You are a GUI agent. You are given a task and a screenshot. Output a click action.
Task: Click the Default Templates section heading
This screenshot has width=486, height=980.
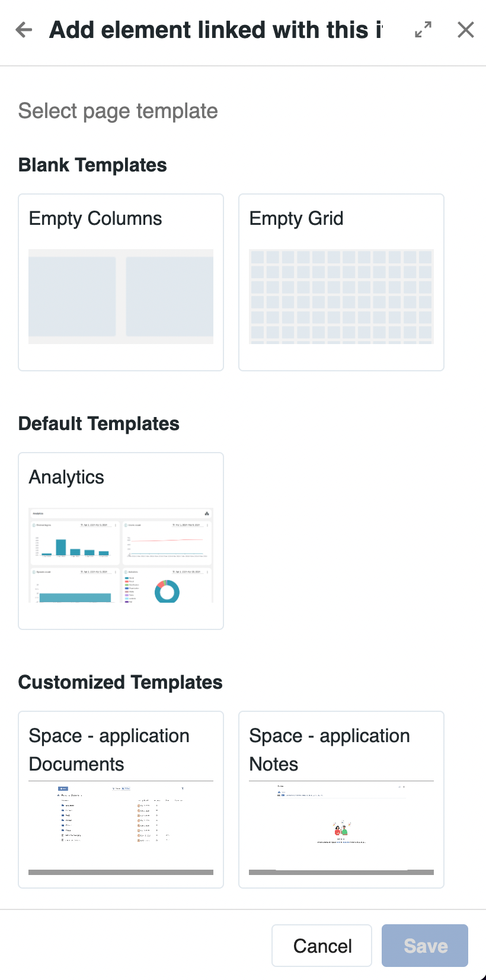[99, 424]
